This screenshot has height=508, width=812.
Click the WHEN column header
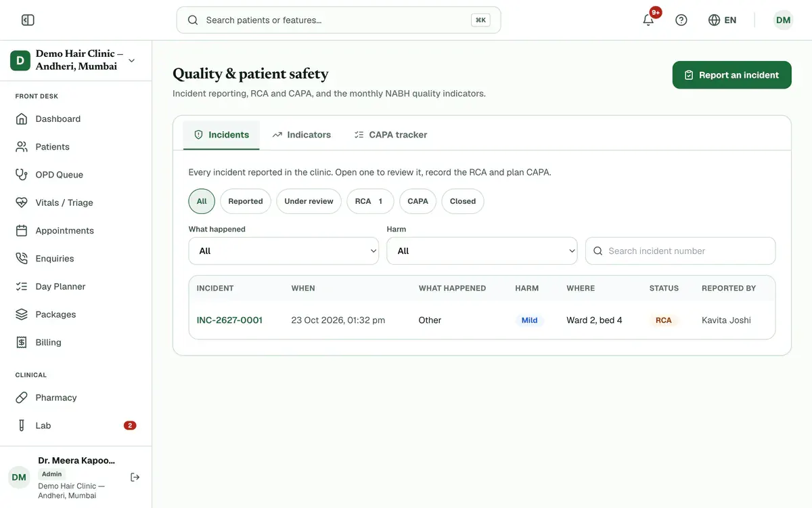(x=303, y=288)
